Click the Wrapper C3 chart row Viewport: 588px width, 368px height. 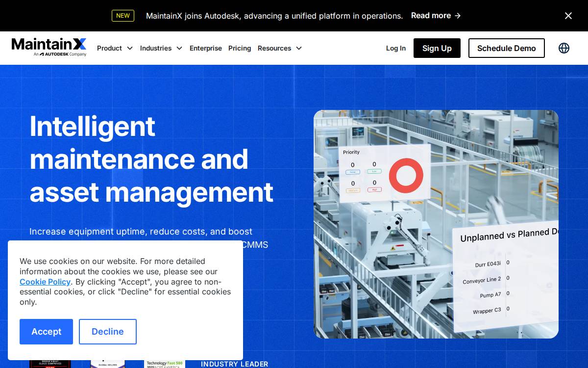coord(491,310)
